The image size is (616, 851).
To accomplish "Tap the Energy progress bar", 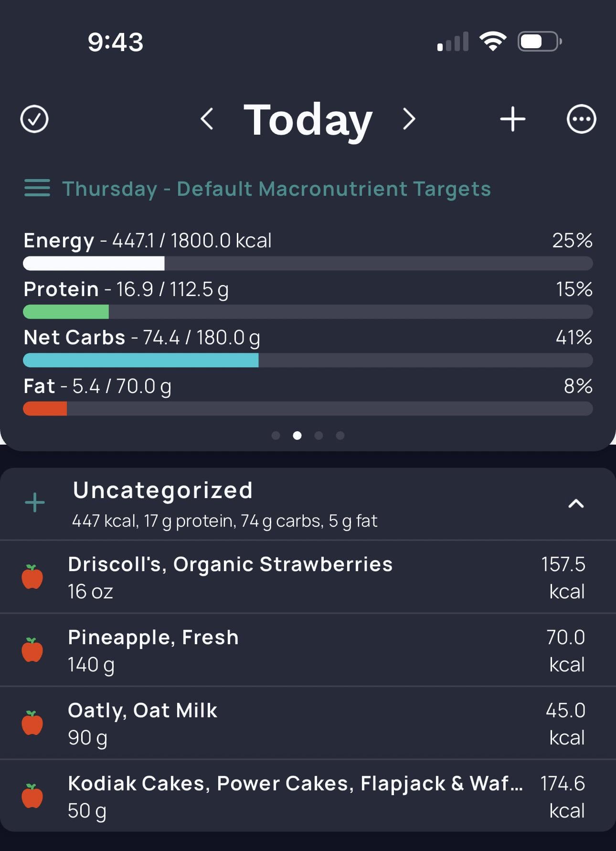I will click(308, 263).
